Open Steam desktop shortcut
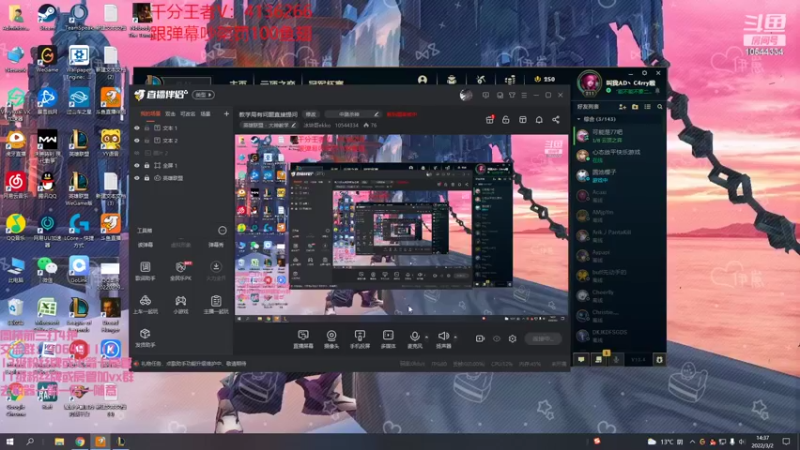Viewport: 800px width, 450px height. click(x=47, y=16)
